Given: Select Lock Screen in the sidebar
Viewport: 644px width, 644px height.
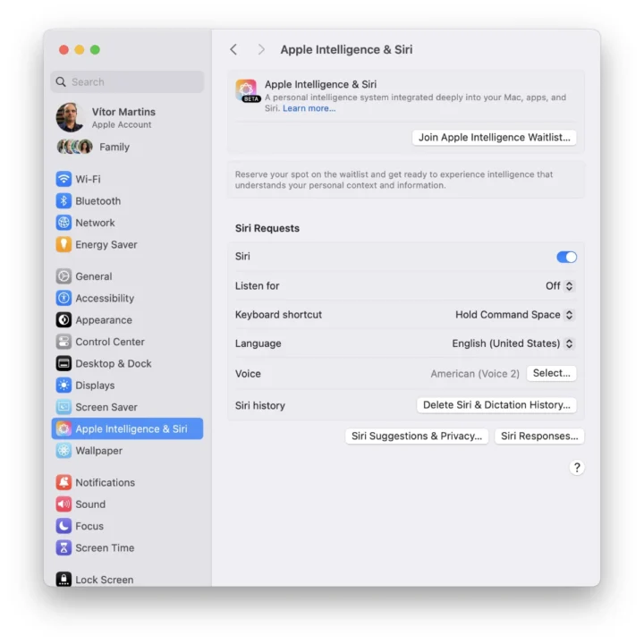Looking at the screenshot, I should point(127,579).
